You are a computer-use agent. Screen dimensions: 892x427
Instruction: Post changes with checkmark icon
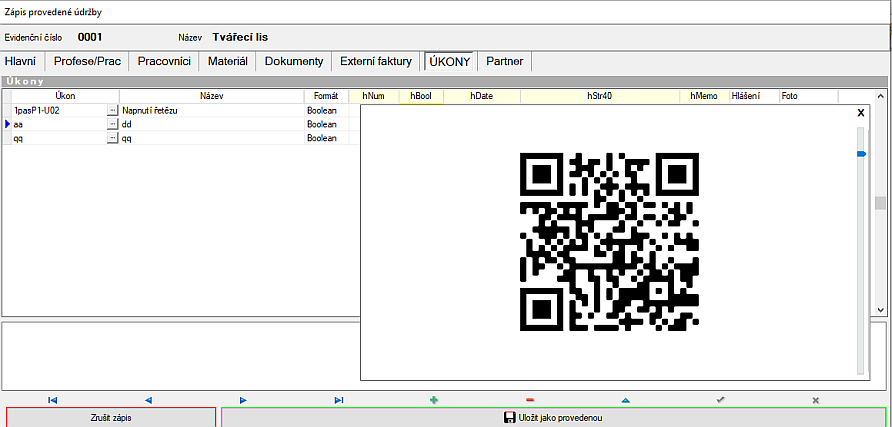(720, 400)
